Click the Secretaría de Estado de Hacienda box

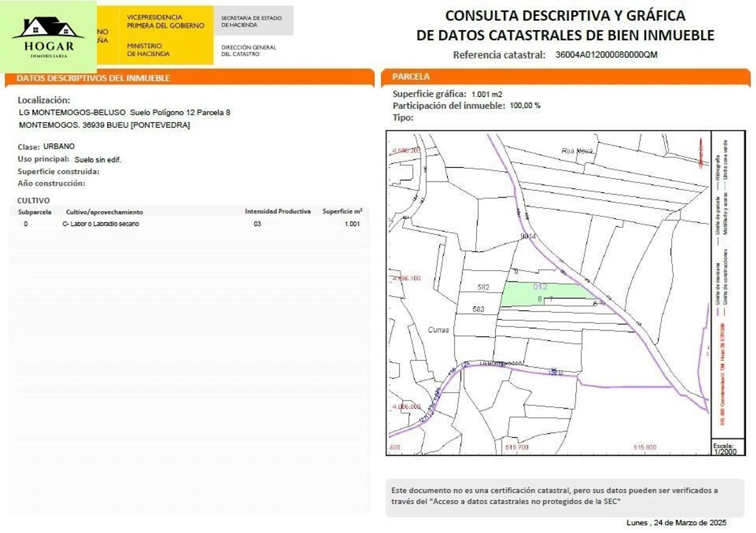pyautogui.click(x=253, y=21)
